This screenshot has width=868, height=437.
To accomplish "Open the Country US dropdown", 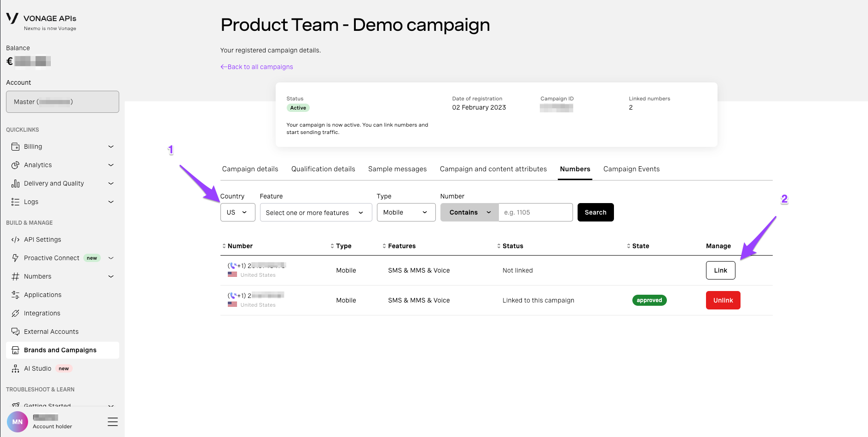I will 238,212.
